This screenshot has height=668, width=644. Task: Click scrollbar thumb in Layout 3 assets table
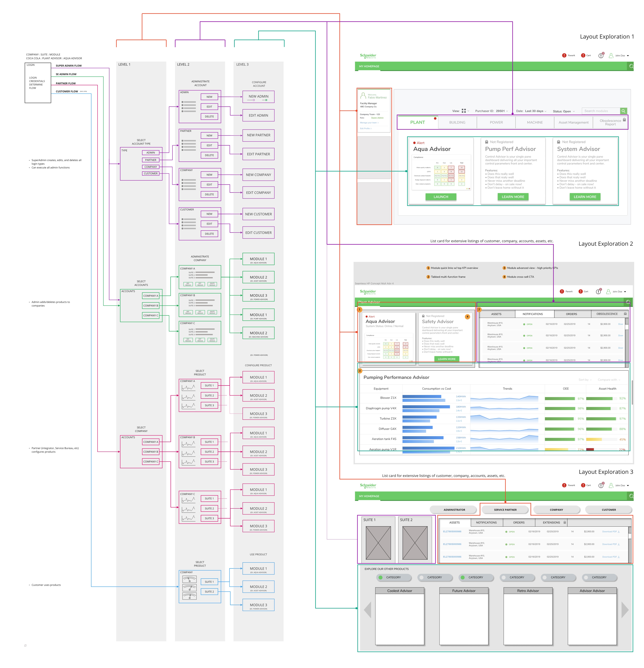click(629, 536)
